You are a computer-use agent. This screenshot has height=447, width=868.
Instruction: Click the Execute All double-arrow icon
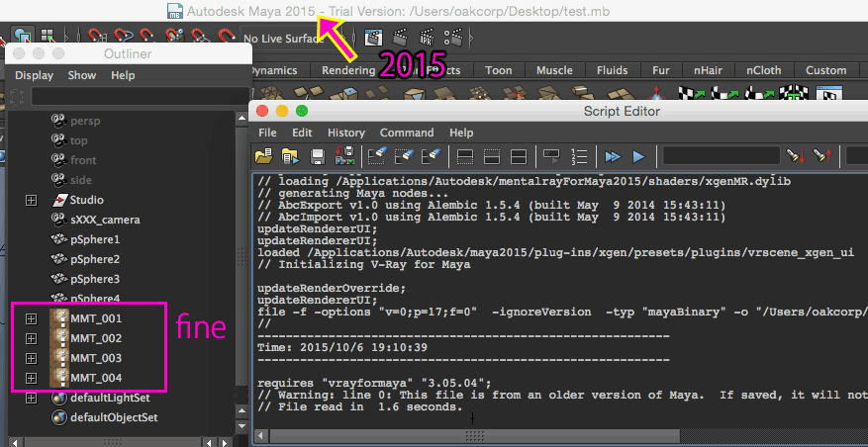point(613,156)
